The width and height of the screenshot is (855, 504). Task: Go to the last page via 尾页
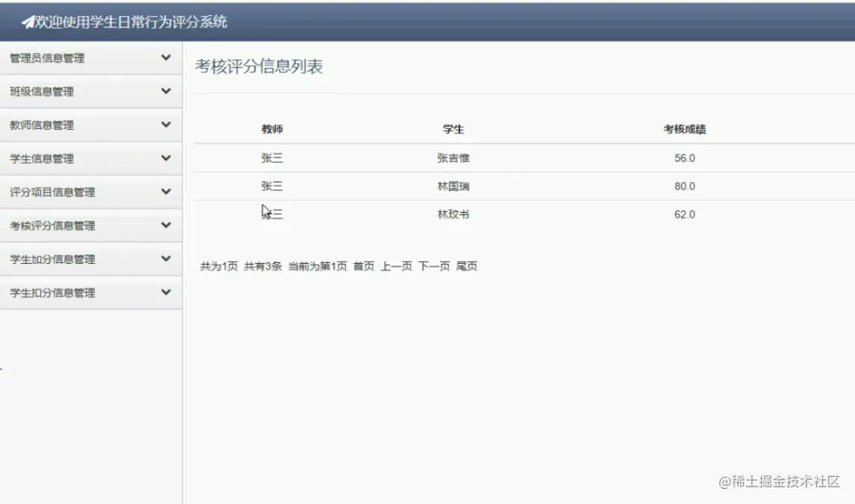[468, 266]
